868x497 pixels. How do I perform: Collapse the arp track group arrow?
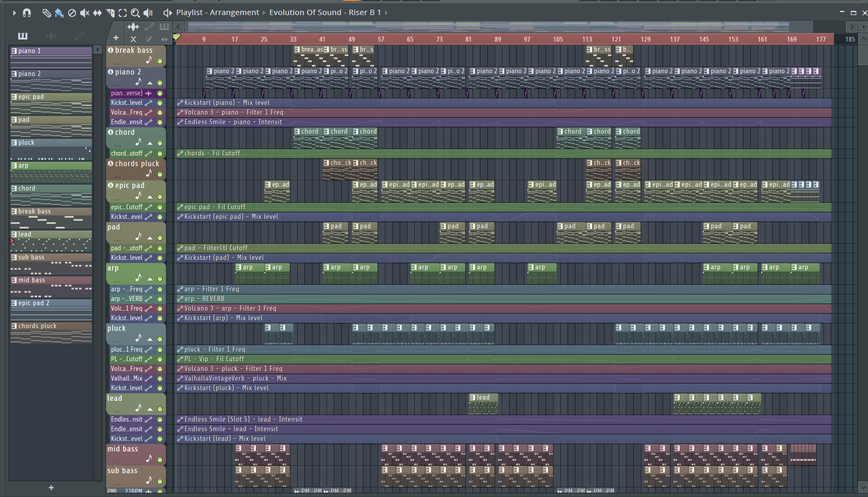150,279
